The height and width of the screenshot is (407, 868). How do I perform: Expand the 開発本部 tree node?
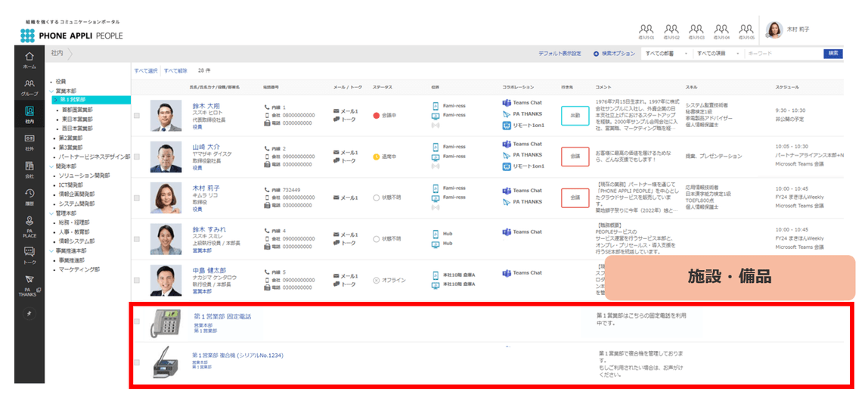[x=51, y=166]
